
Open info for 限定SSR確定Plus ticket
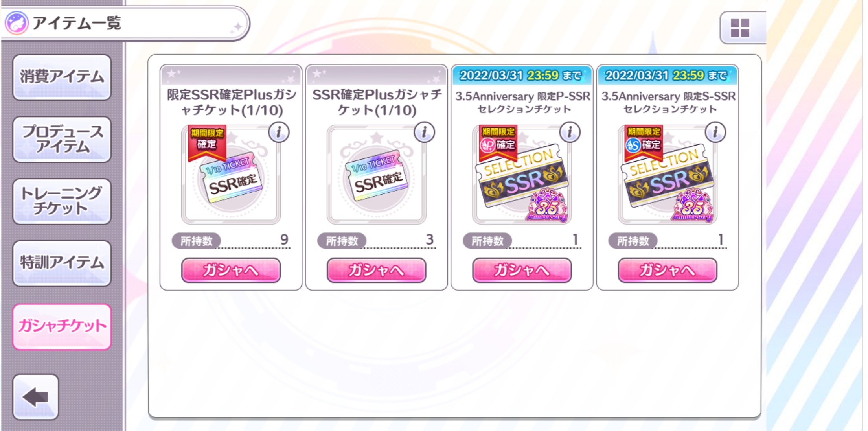point(279,133)
